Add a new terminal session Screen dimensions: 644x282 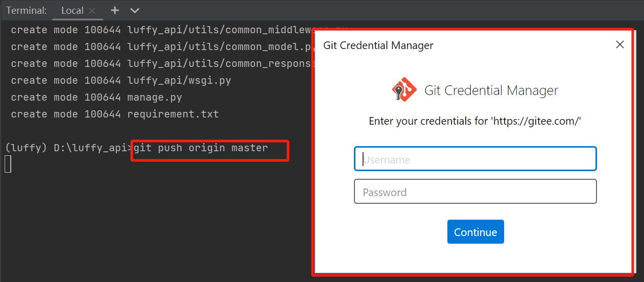coord(115,11)
